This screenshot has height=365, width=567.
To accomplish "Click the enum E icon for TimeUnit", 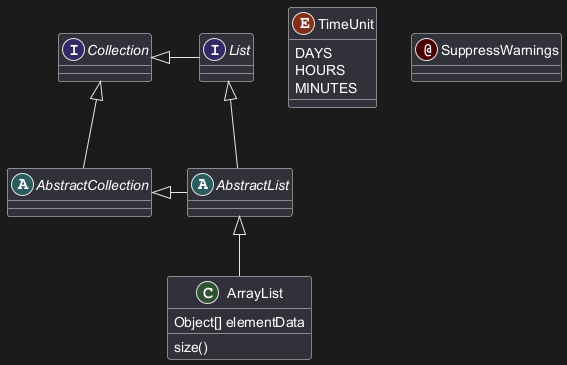I will click(303, 24).
